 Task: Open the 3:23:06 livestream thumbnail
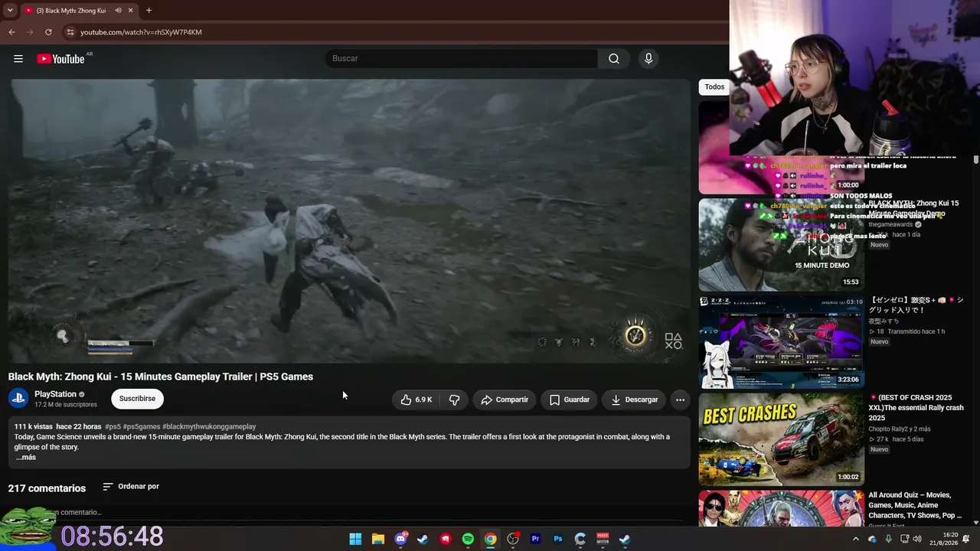(x=781, y=342)
